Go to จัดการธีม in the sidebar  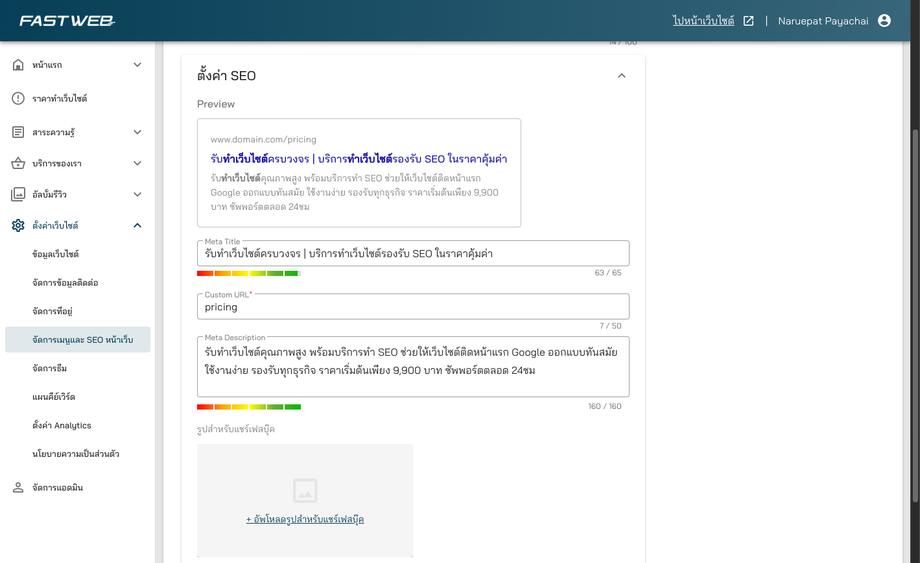pyautogui.click(x=49, y=368)
